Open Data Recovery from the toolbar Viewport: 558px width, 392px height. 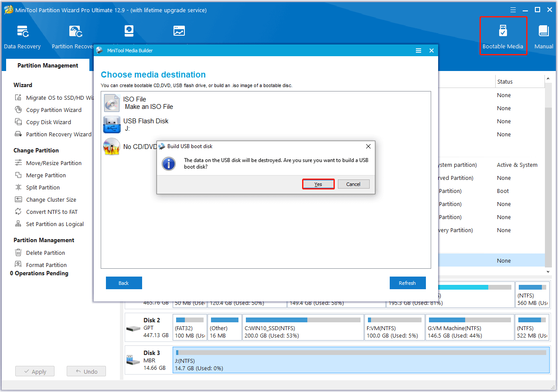point(22,37)
